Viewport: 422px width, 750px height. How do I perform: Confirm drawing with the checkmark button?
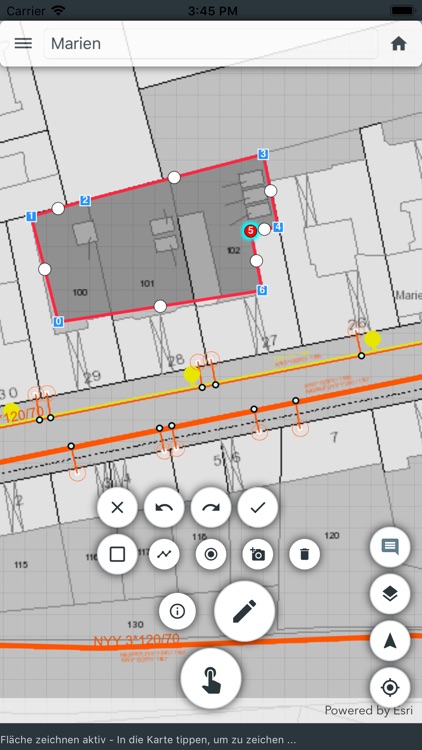pyautogui.click(x=258, y=507)
